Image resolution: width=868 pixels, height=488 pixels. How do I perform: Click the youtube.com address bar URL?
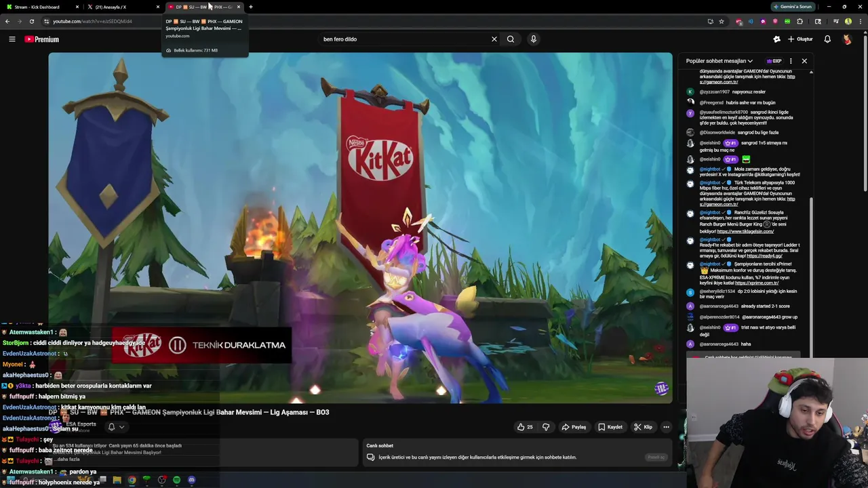[92, 21]
